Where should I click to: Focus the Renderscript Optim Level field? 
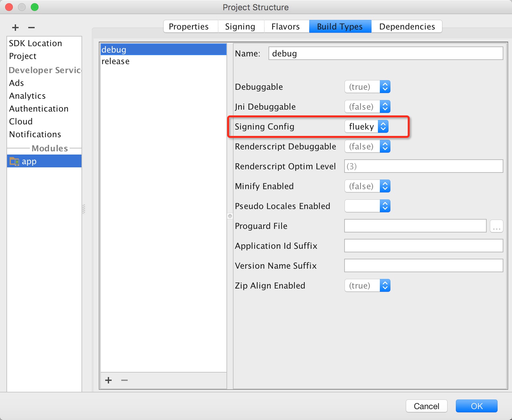[x=424, y=166]
